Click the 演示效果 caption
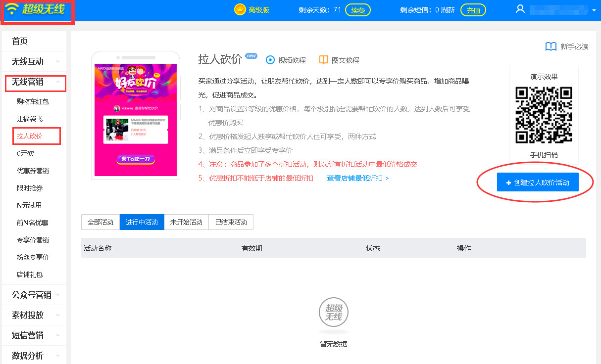Viewport: 601px width, 364px height. 544,77
